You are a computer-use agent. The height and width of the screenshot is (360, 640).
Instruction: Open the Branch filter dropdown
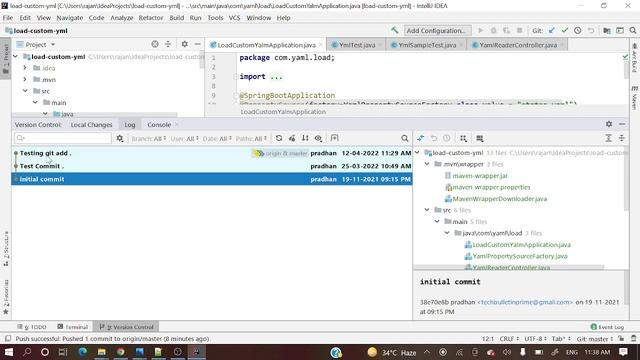pos(149,139)
